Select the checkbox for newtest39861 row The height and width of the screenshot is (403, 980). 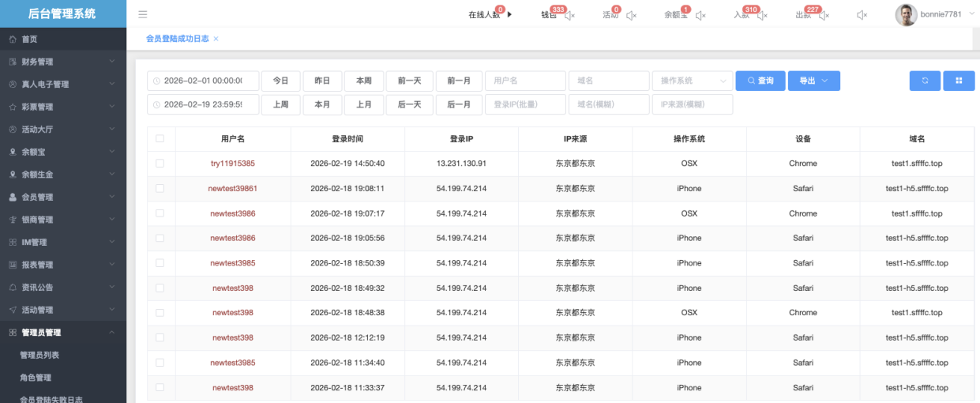160,189
